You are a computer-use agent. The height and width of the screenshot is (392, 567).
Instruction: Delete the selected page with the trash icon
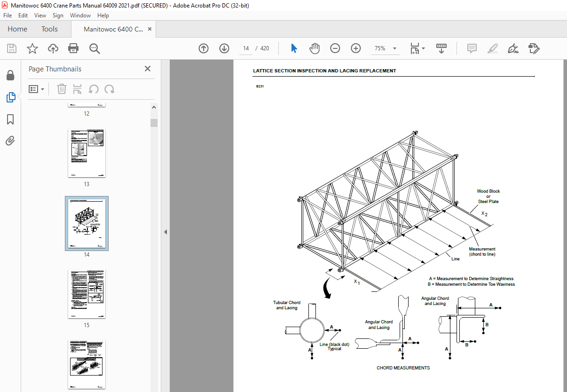pos(62,89)
